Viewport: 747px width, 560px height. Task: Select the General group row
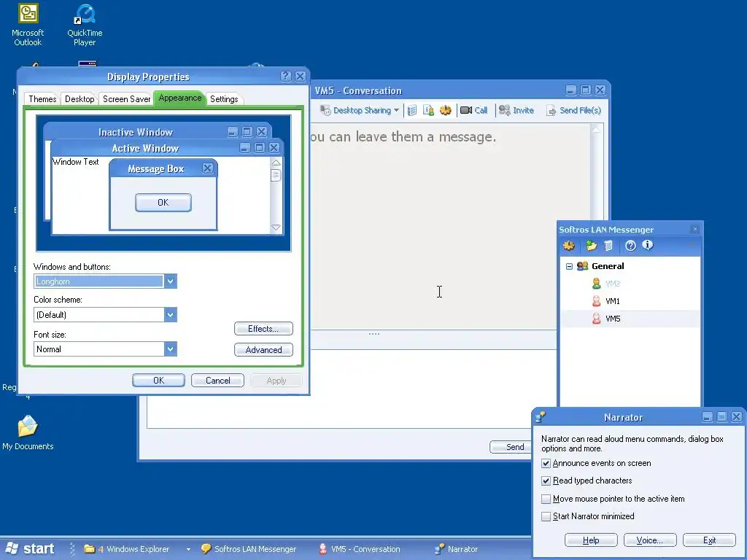608,266
